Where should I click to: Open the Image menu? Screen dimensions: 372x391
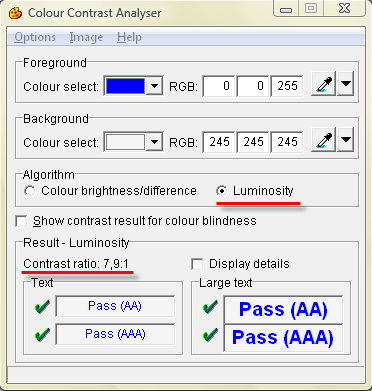pyautogui.click(x=86, y=37)
